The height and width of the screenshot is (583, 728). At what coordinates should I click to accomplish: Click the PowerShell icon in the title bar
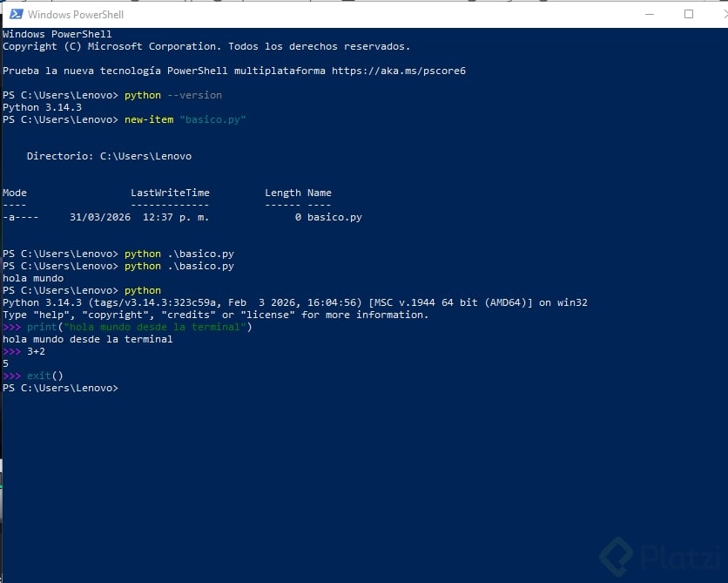(x=17, y=15)
